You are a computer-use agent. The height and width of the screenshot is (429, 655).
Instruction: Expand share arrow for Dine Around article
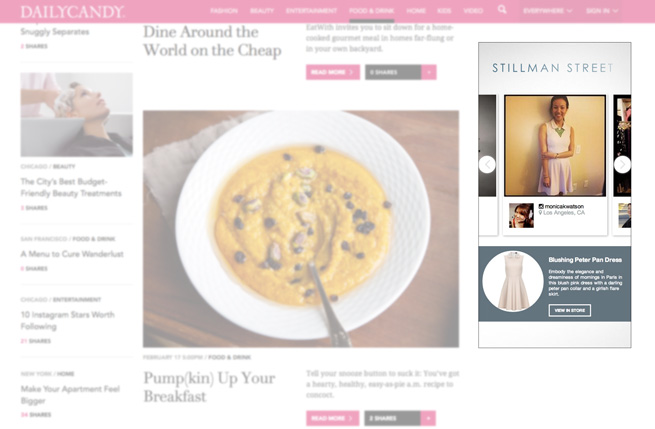tap(429, 72)
